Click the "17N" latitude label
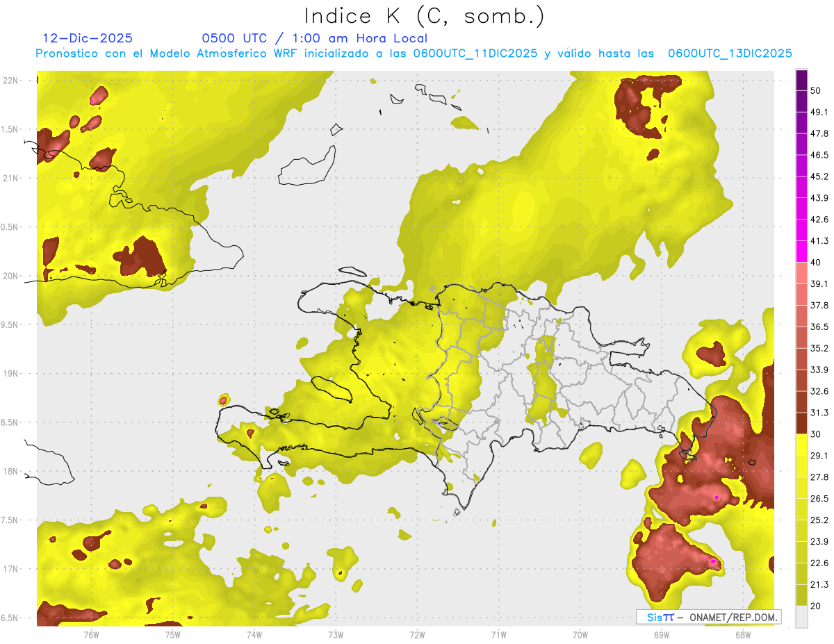834x644 pixels. pos(12,569)
